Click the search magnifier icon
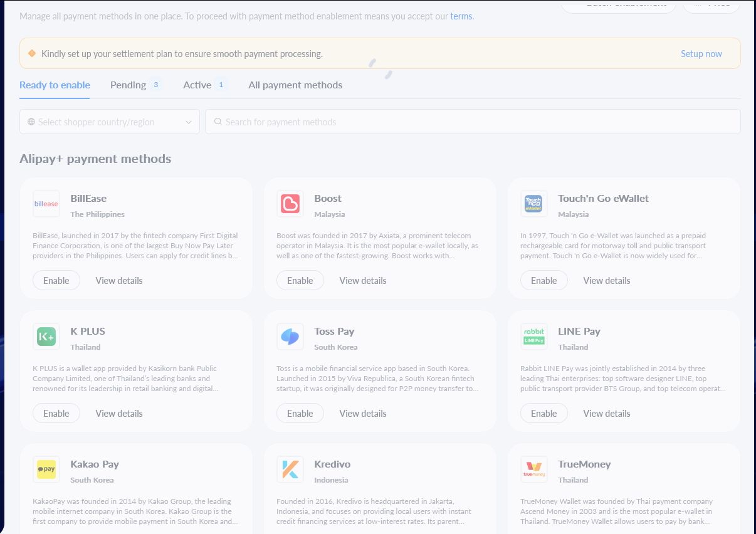Viewport: 756px width, 534px height. 218,122
